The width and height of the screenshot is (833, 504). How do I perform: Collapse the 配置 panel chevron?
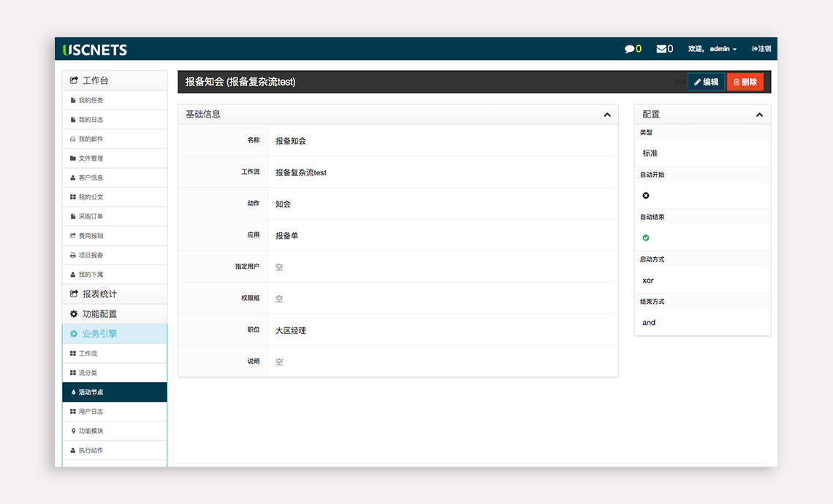click(759, 115)
